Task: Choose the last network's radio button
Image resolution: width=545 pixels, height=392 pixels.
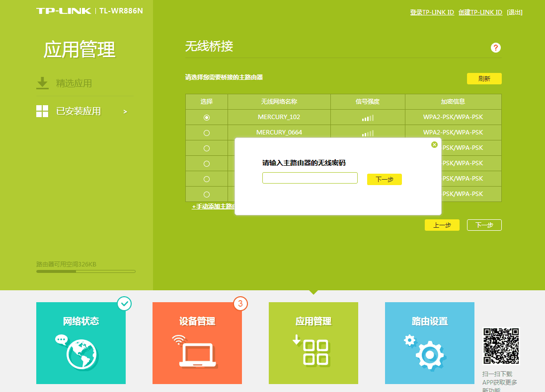Action: pyautogui.click(x=207, y=194)
